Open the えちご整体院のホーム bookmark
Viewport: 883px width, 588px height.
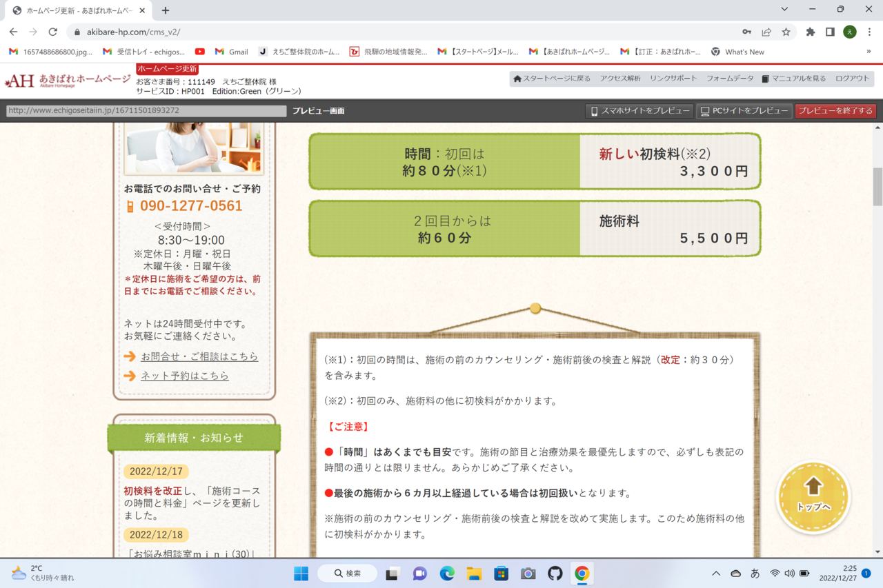pyautogui.click(x=299, y=52)
